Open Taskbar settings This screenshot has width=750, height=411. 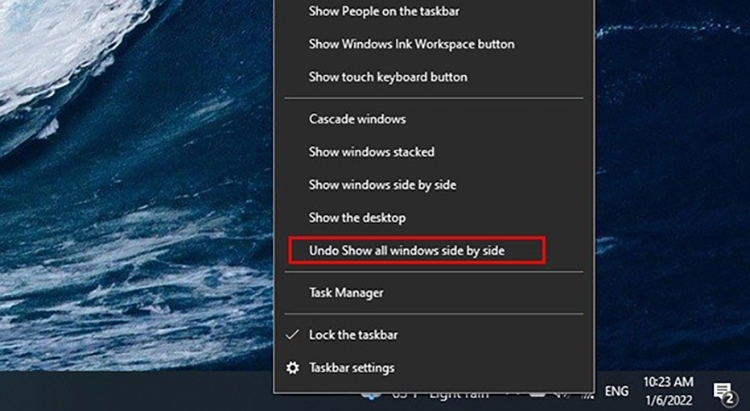coord(352,368)
